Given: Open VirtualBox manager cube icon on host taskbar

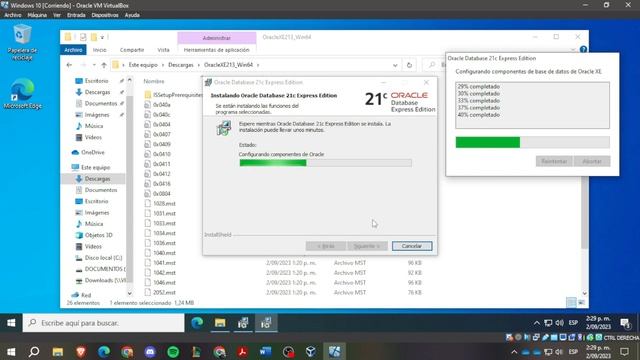Looking at the screenshot, I should point(311,351).
